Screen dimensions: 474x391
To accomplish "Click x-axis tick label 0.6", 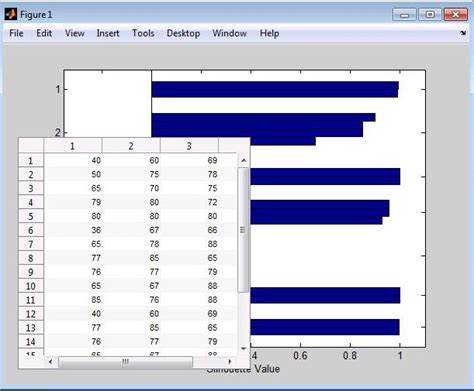I will (300, 356).
